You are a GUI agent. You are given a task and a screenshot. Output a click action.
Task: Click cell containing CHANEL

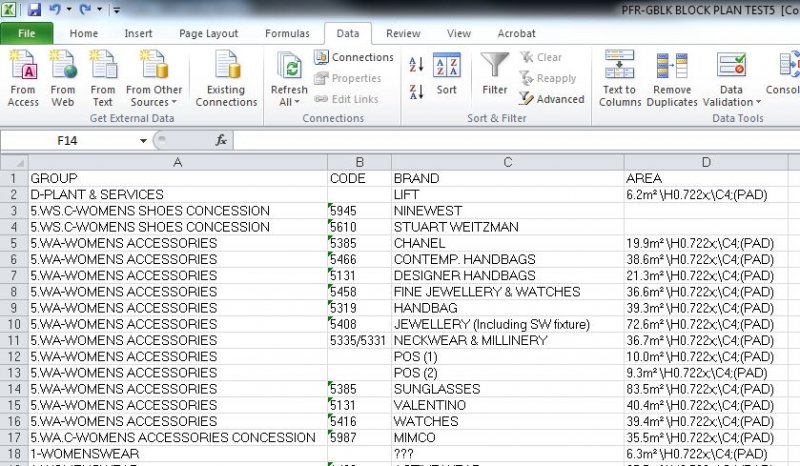pyautogui.click(x=508, y=243)
